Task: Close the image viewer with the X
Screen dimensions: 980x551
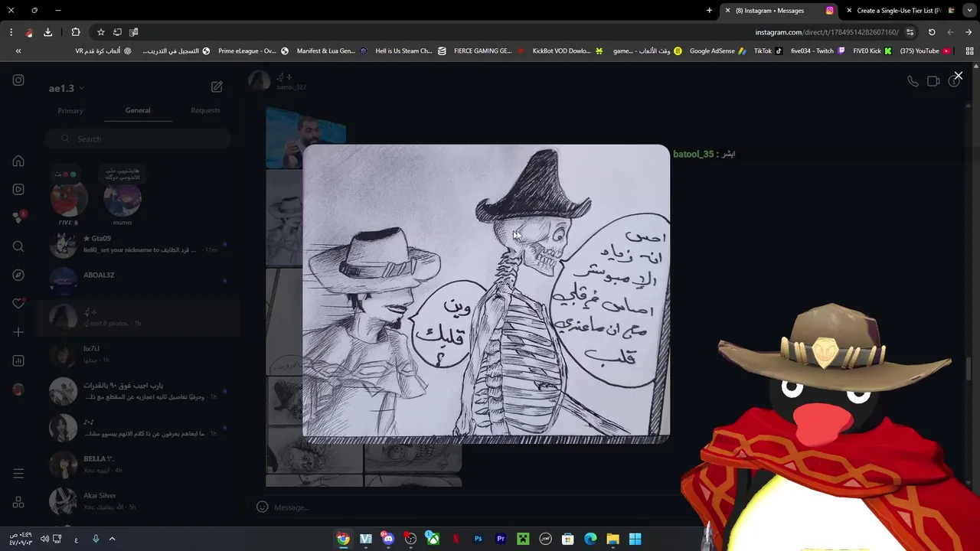Action: pos(958,76)
